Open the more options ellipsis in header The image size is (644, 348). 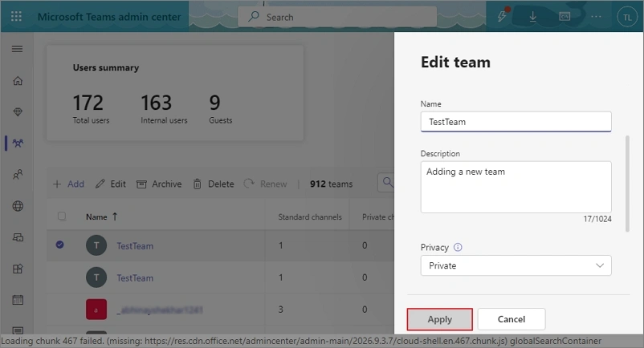pos(596,17)
